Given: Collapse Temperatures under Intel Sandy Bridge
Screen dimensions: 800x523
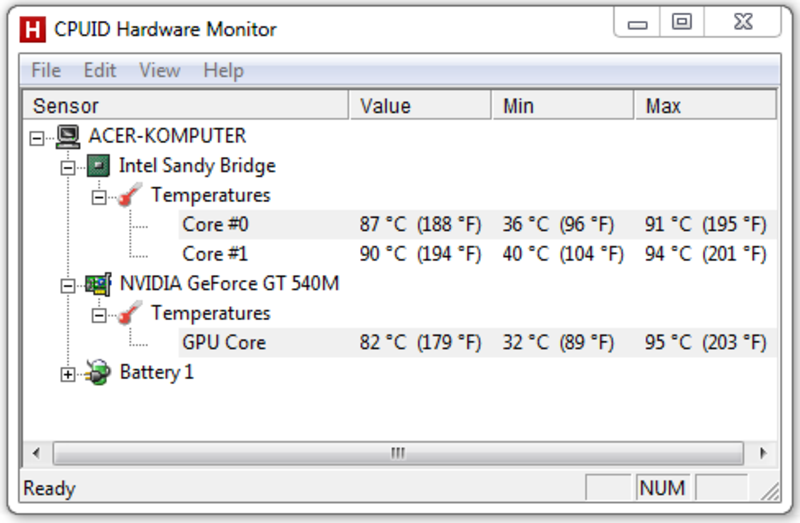Looking at the screenshot, I should 99,197.
